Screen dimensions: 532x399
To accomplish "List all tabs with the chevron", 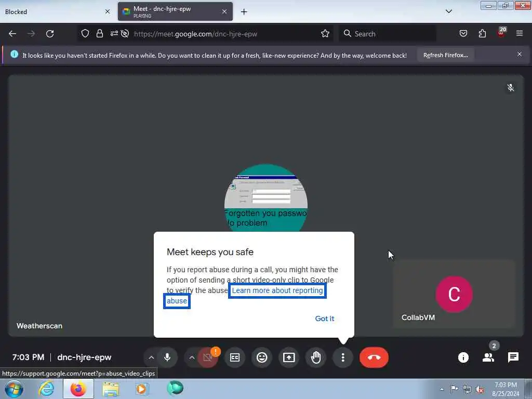I will (448, 11).
